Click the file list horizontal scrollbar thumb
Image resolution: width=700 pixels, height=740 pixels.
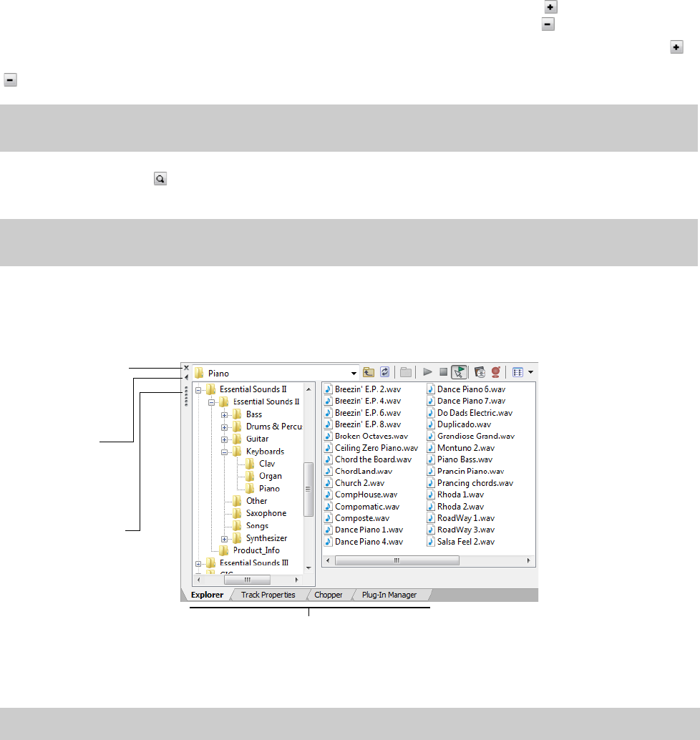click(x=397, y=560)
